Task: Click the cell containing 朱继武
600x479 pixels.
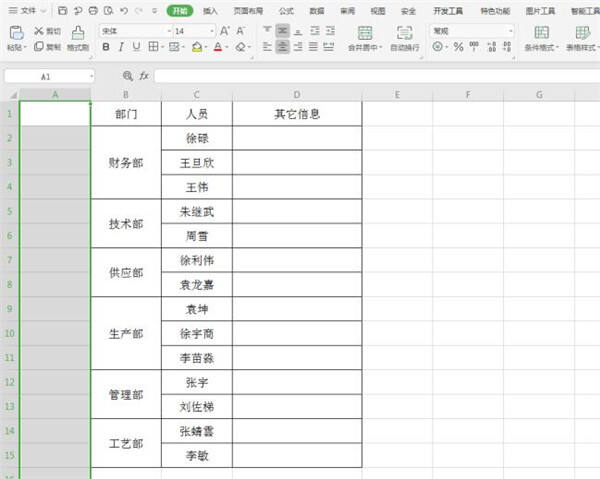Action: click(197, 211)
